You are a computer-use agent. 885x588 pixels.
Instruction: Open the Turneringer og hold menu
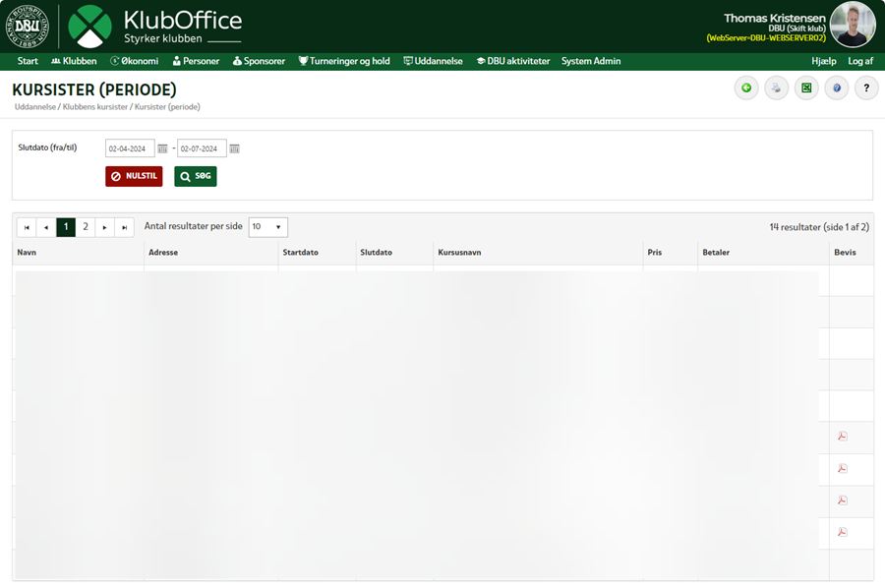[344, 61]
